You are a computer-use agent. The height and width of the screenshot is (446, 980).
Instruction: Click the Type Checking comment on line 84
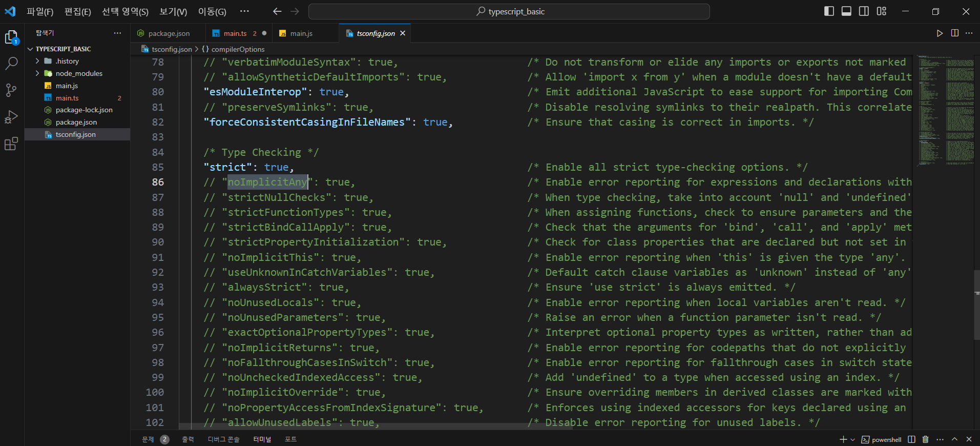point(261,152)
